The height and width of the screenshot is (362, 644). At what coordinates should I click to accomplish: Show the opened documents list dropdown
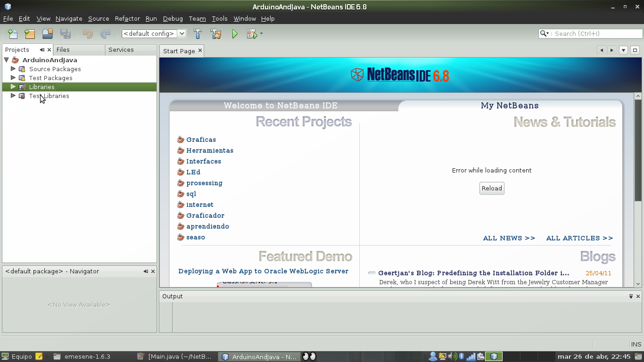point(623,50)
